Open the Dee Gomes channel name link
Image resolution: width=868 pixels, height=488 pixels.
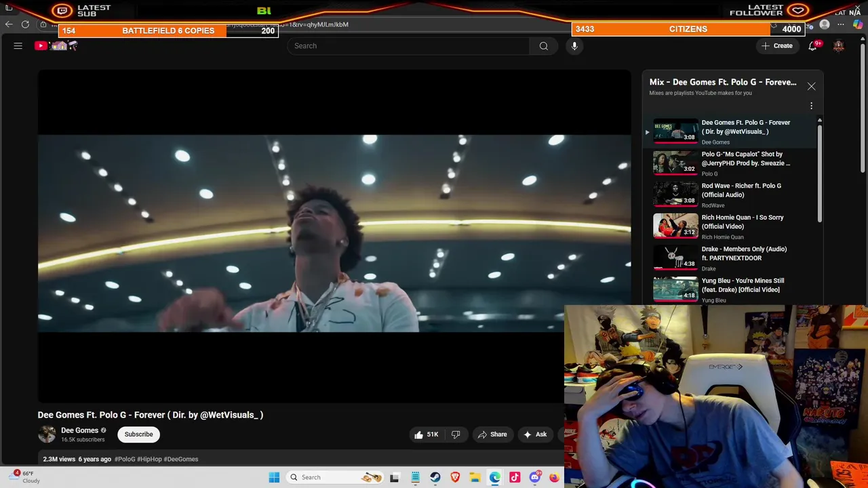tap(80, 430)
